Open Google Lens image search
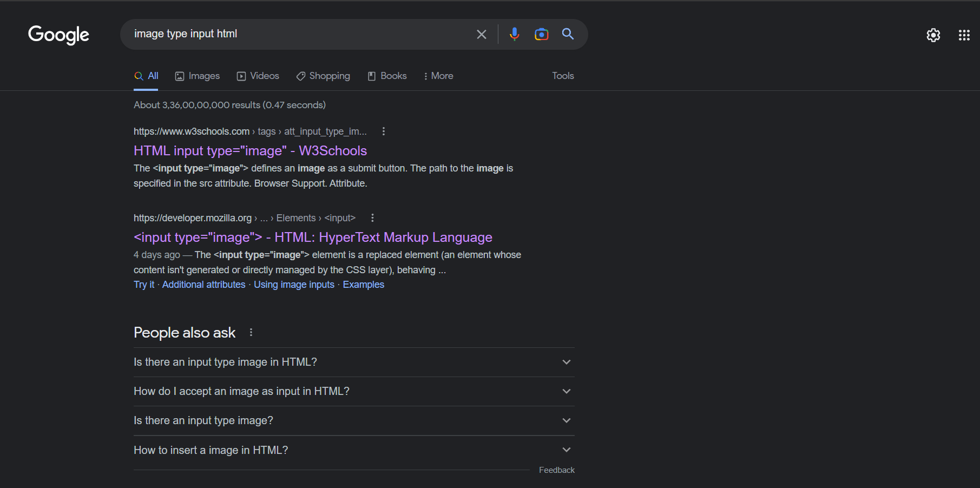980x488 pixels. coord(541,34)
